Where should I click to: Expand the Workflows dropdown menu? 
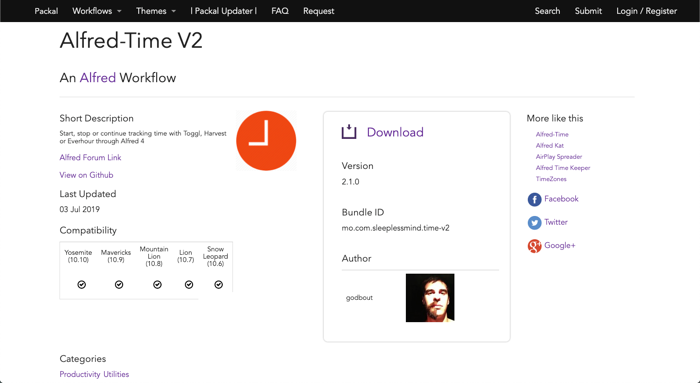[96, 11]
